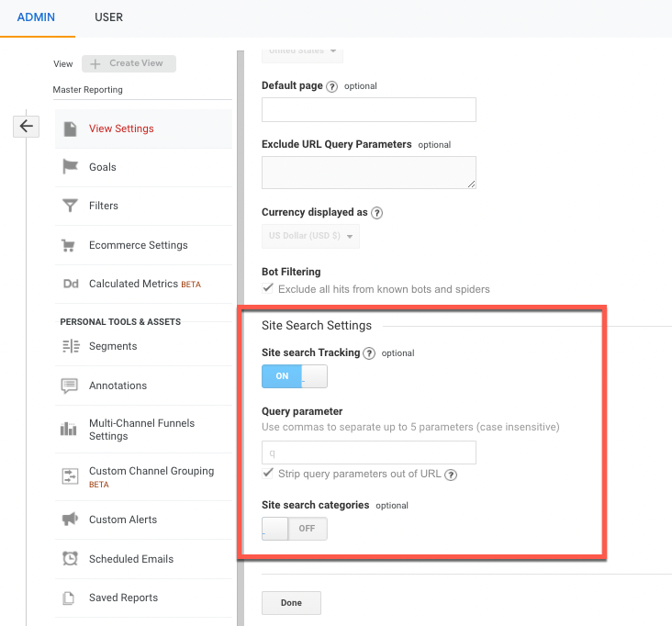The width and height of the screenshot is (672, 626).
Task: Open help for Currency displayed as
Action: pos(376,213)
